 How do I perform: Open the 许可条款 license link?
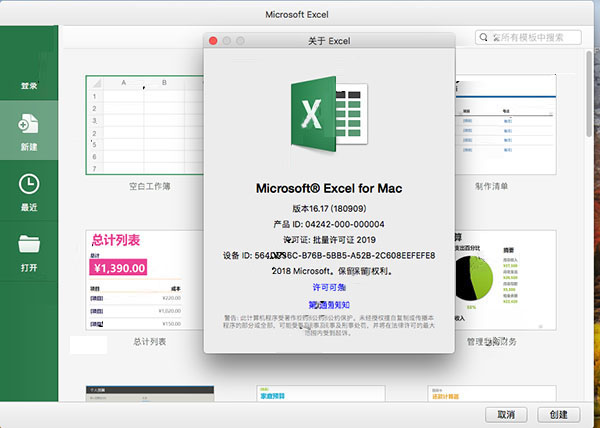tap(329, 287)
